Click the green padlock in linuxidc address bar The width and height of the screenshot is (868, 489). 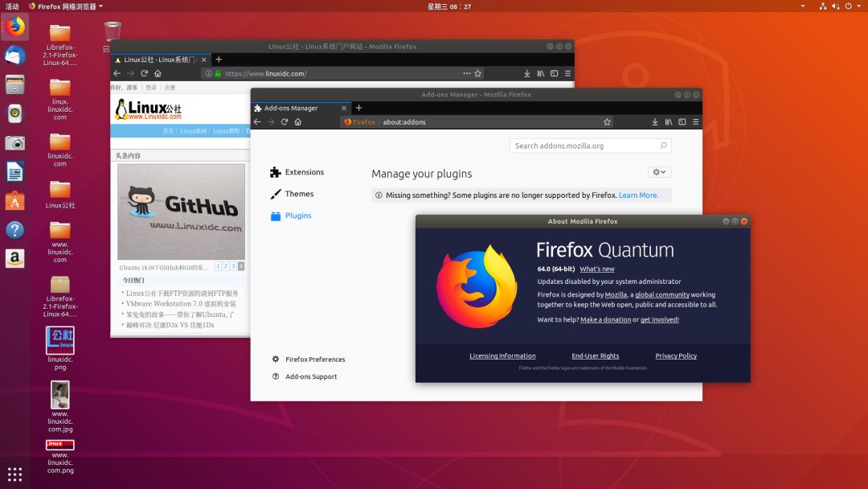218,73
